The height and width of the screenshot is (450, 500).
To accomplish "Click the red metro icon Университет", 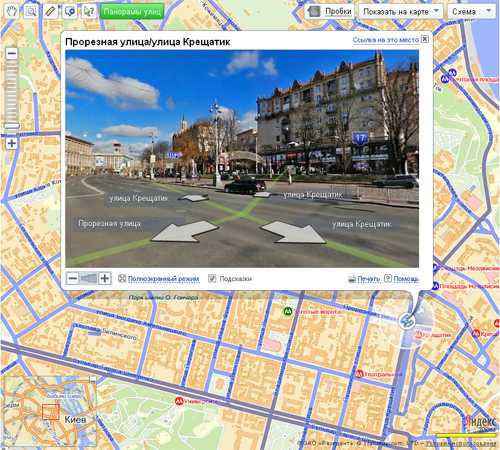I will click(179, 401).
